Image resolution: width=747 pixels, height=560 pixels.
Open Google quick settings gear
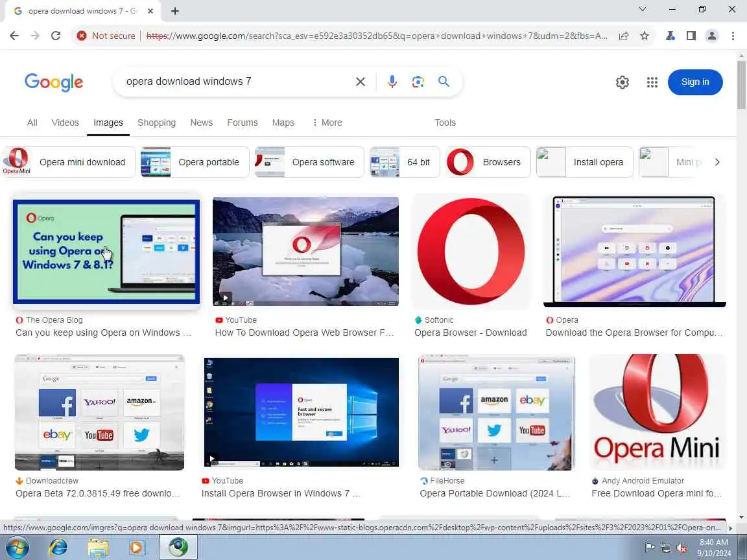click(622, 82)
